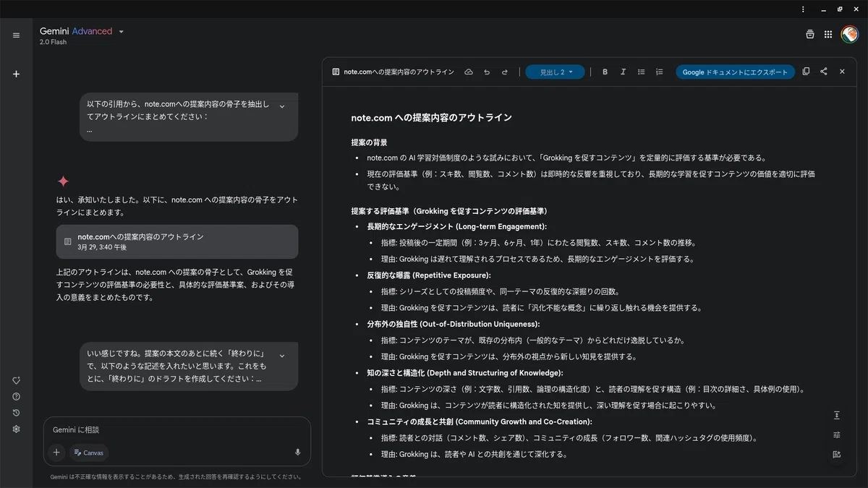Click the cloud saved status icon
This screenshot has width=868, height=488.
[469, 72]
